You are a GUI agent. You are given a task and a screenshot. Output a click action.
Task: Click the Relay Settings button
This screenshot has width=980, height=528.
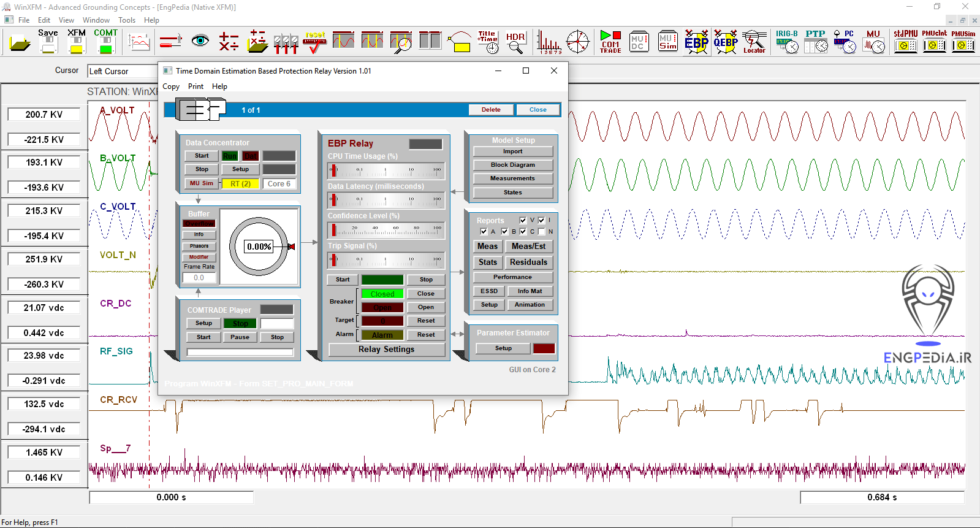(x=387, y=350)
